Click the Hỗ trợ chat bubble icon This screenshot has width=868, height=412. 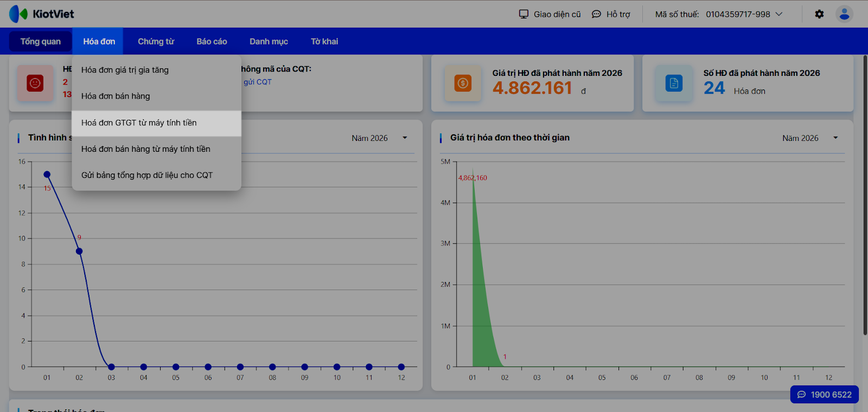pos(596,14)
